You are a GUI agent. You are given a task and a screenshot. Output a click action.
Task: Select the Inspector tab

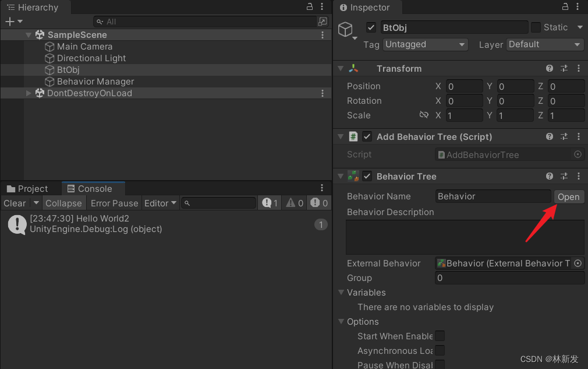(365, 8)
